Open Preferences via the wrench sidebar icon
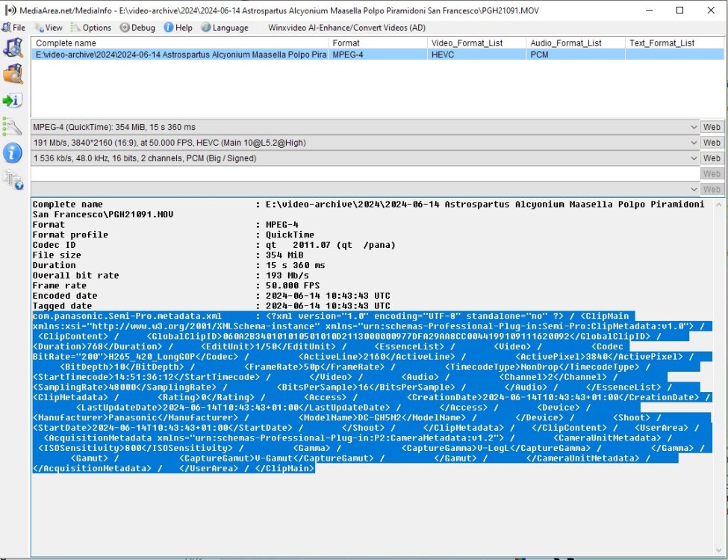 13,126
